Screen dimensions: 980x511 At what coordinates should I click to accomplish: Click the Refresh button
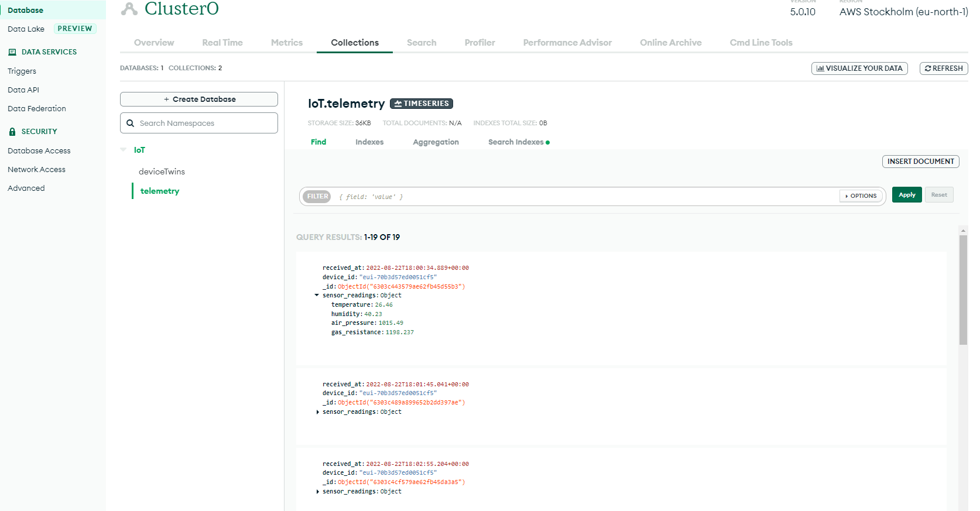944,68
